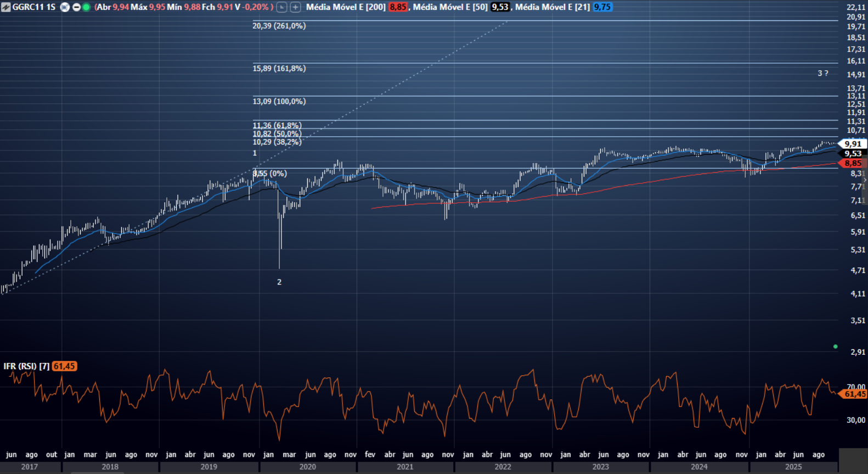Click the white 9,91 current price tag

pyautogui.click(x=852, y=144)
